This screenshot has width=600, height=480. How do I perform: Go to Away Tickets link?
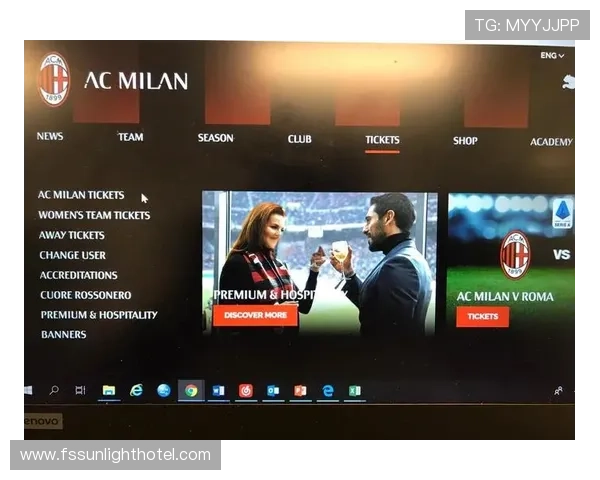[x=72, y=235]
